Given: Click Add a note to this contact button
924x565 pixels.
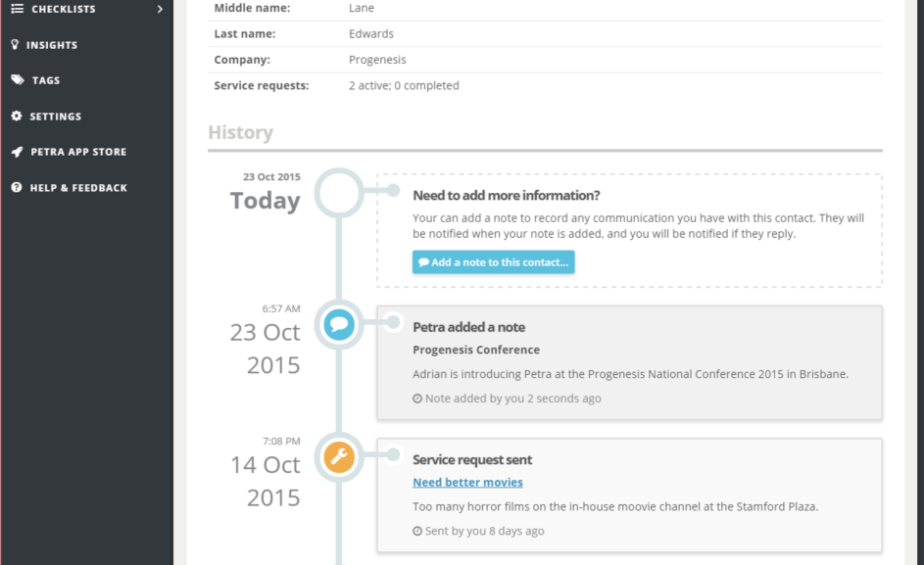Looking at the screenshot, I should tap(493, 262).
